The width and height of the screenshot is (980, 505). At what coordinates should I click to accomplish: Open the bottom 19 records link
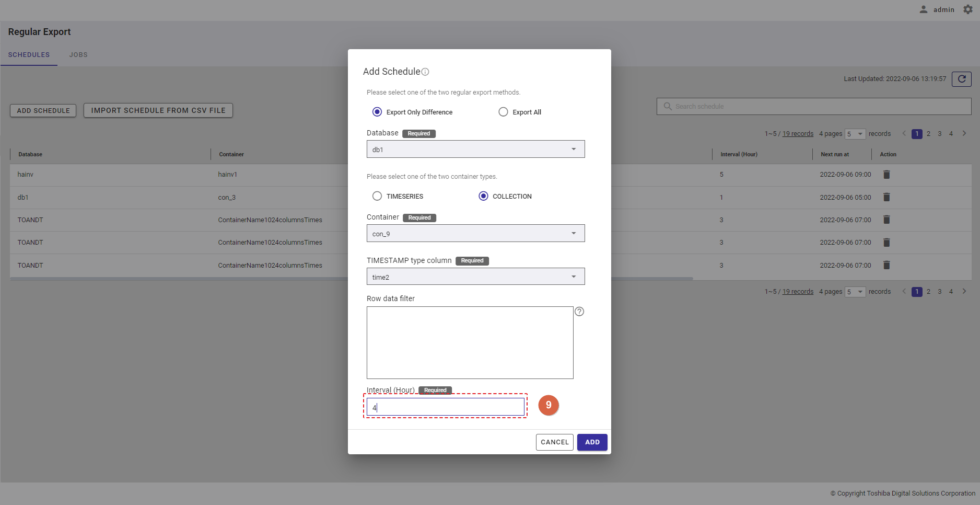(x=798, y=292)
